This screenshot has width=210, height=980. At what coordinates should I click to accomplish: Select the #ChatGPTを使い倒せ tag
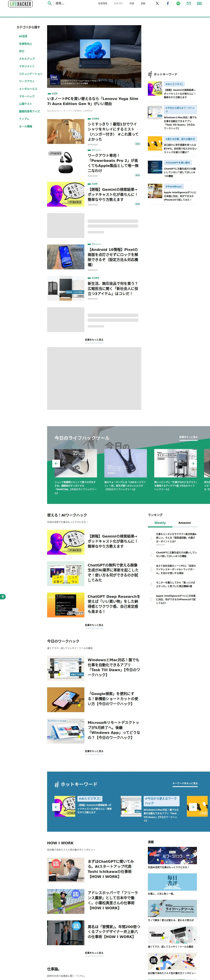pos(178,163)
